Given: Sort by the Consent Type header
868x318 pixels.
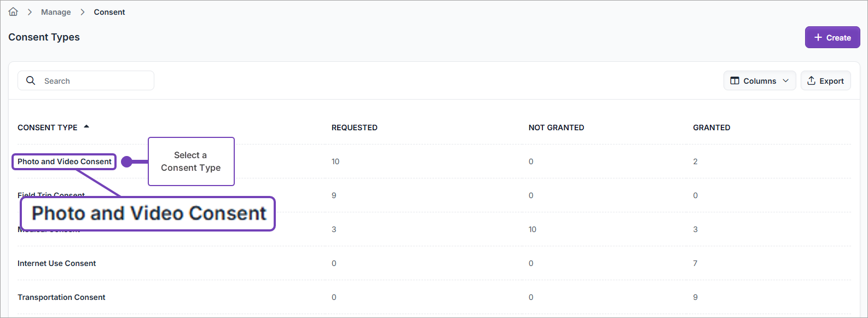Looking at the screenshot, I should [48, 128].
